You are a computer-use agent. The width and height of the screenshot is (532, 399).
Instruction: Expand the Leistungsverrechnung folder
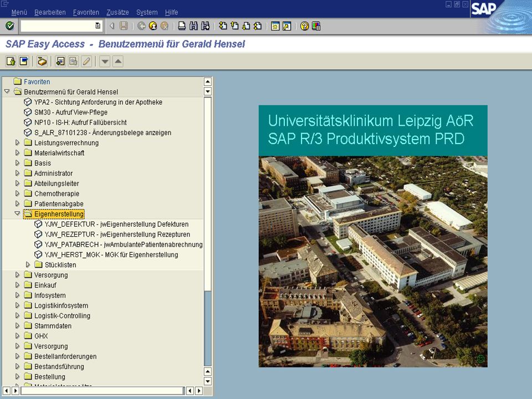coord(17,142)
